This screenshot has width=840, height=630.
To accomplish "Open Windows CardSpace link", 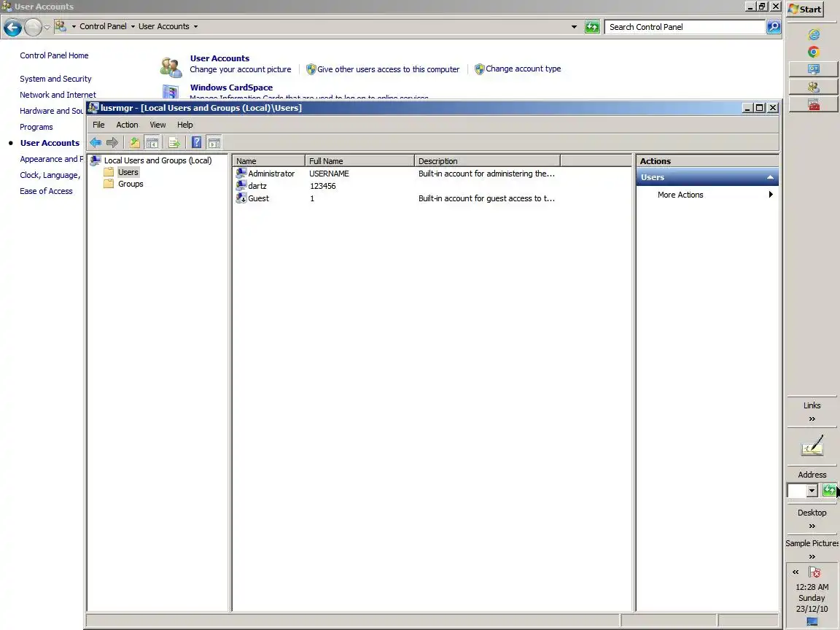I will tap(231, 87).
